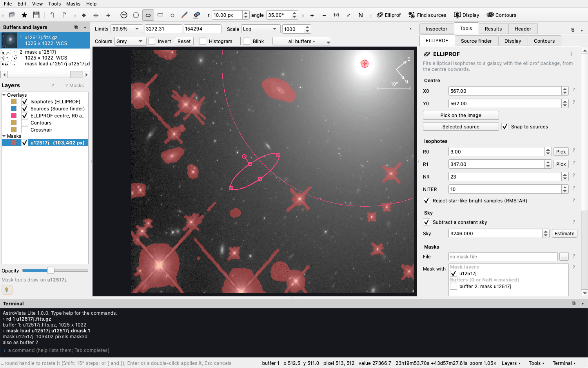This screenshot has width=588, height=368.
Task: Click the 'Selected source' button
Action: 461,126
